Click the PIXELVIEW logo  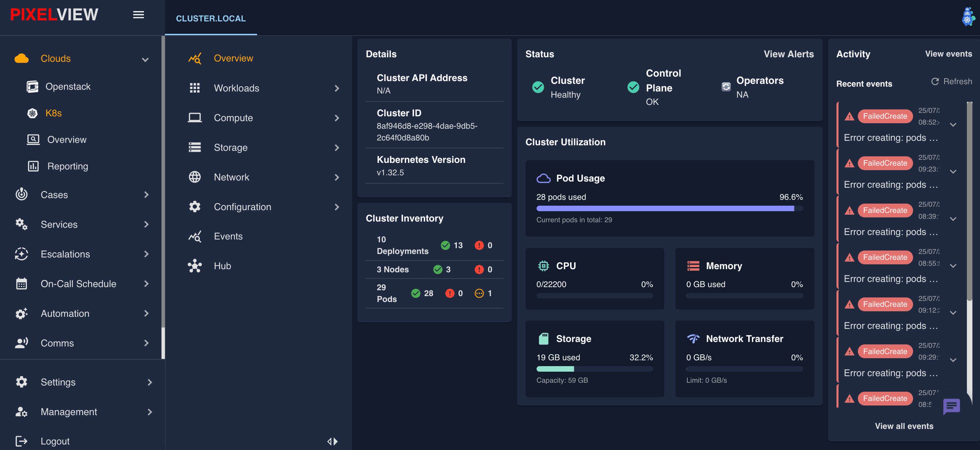54,15
